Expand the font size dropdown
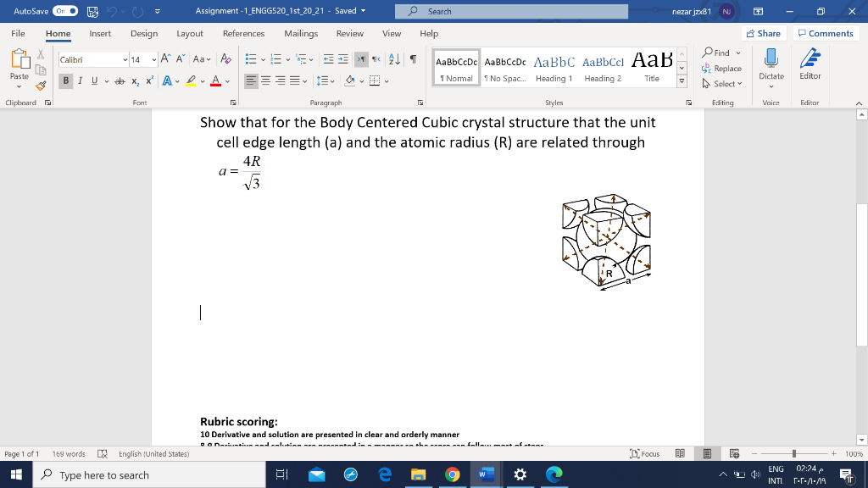 click(153, 59)
